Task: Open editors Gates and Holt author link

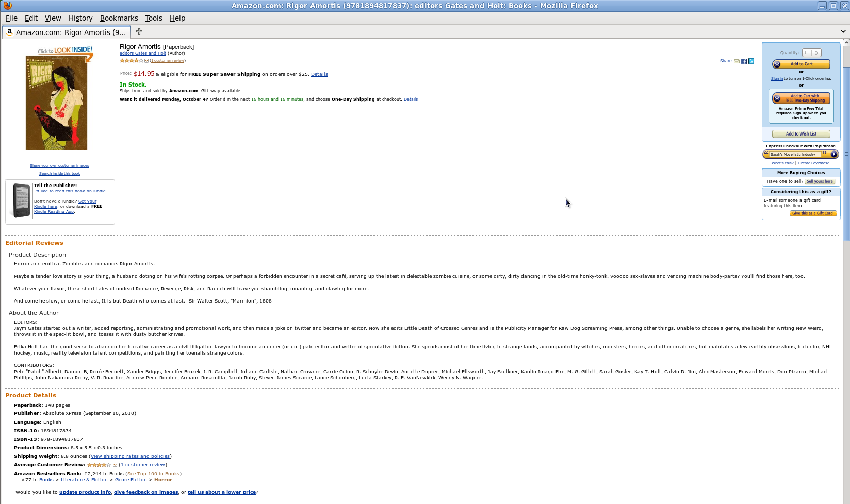Action: 143,53
